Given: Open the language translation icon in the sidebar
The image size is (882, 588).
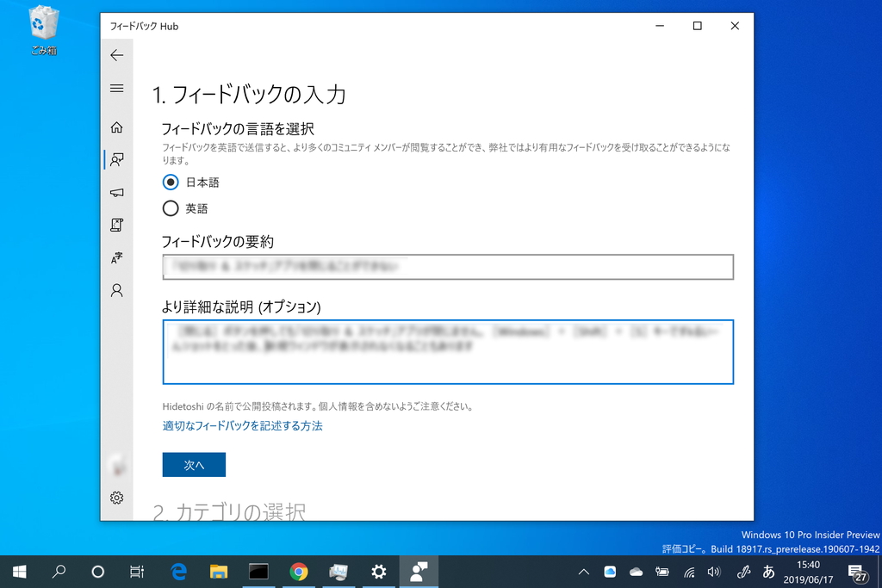Looking at the screenshot, I should [116, 257].
